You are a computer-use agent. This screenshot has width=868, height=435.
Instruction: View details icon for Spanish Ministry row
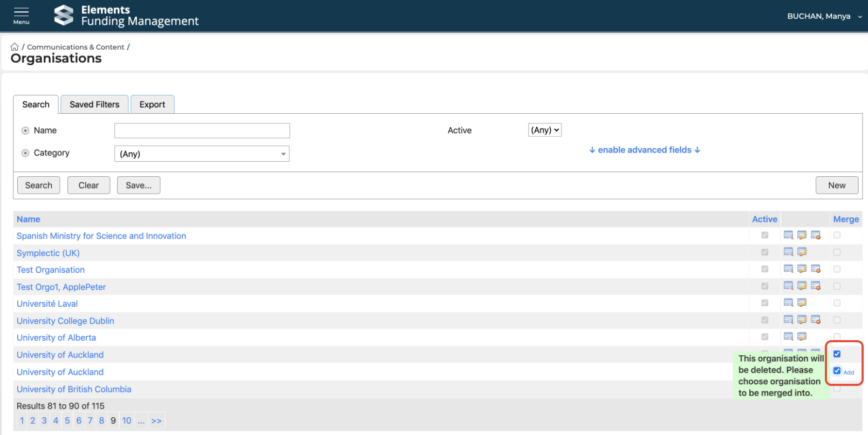788,235
